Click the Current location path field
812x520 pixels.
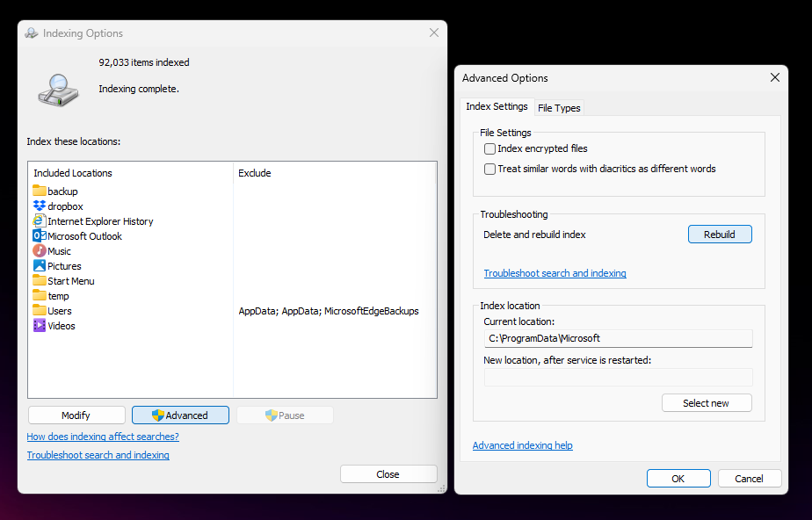[x=618, y=338]
